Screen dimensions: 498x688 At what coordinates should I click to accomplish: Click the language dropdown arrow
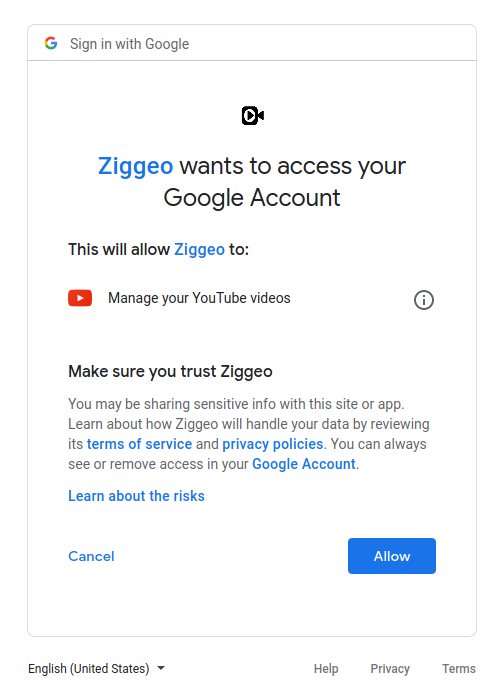(x=161, y=668)
